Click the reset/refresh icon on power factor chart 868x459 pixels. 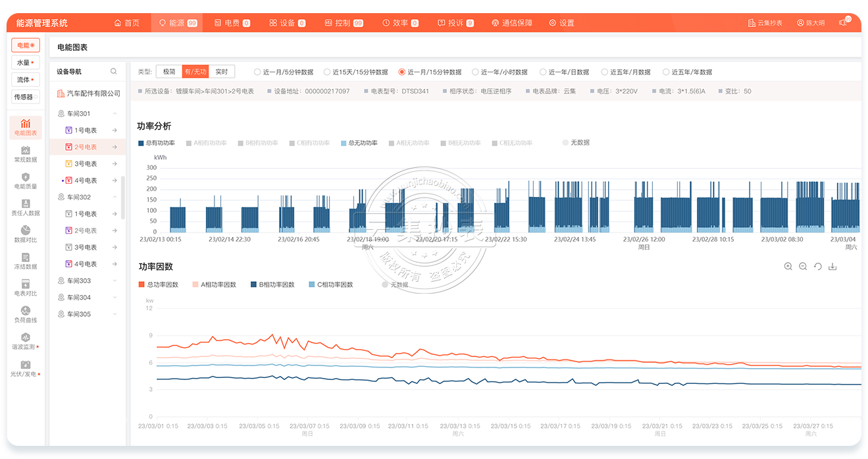[x=818, y=267]
